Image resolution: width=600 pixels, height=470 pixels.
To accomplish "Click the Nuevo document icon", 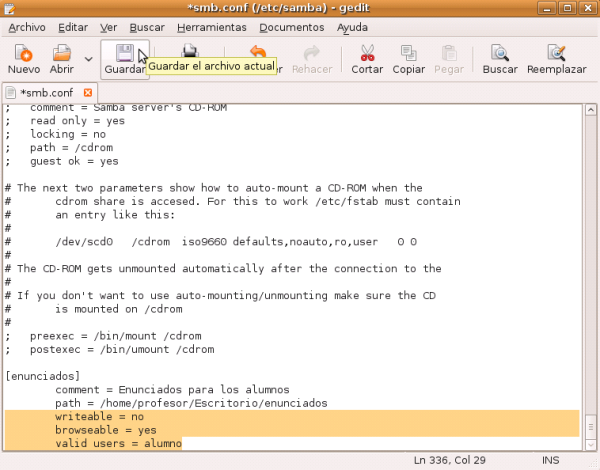I will 24,58.
